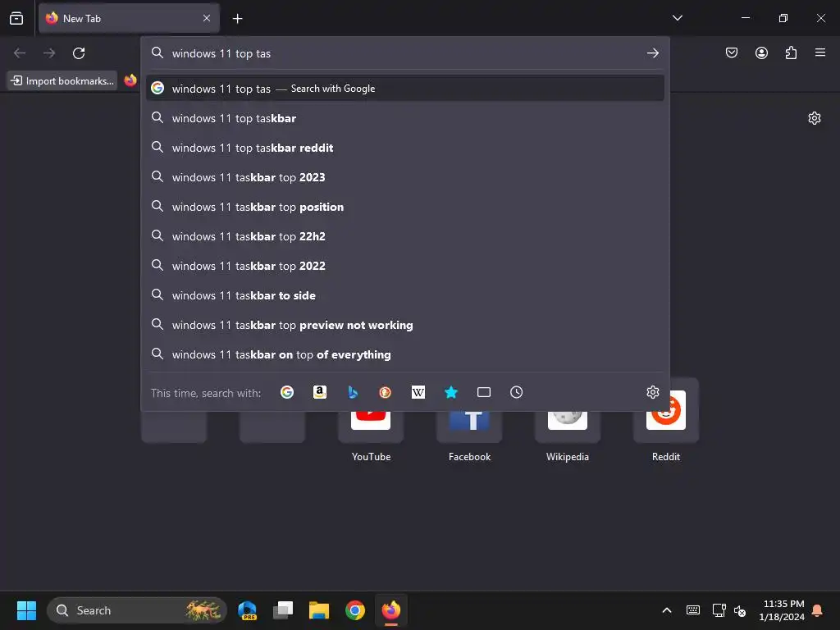Open clock showing 11:35 PM
This screenshot has height=630, width=840.
pyautogui.click(x=782, y=610)
